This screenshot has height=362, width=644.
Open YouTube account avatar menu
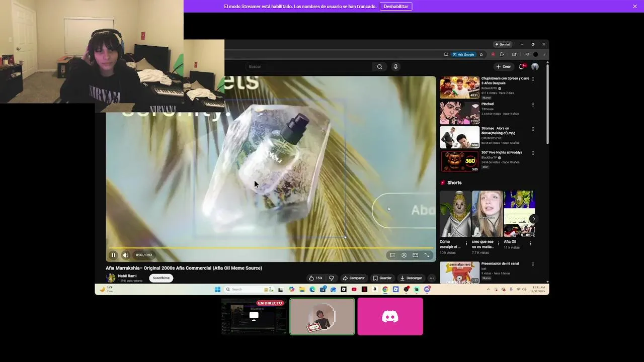click(x=535, y=66)
